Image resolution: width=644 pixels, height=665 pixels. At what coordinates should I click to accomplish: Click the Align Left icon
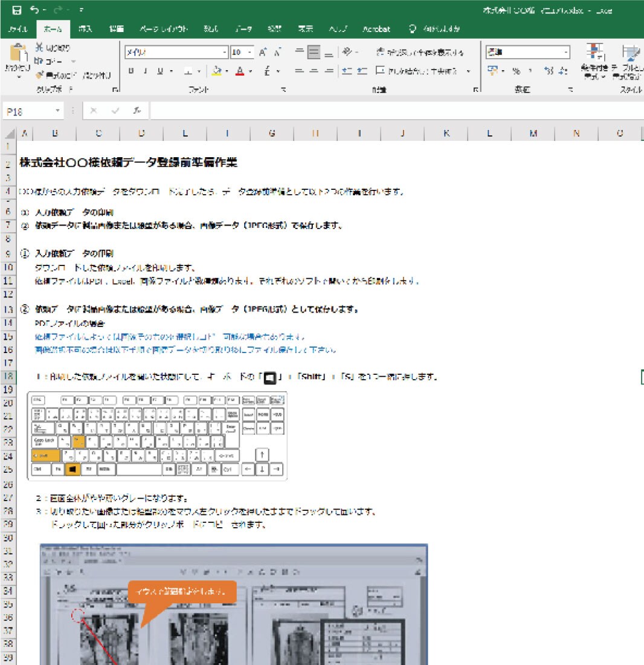click(299, 71)
